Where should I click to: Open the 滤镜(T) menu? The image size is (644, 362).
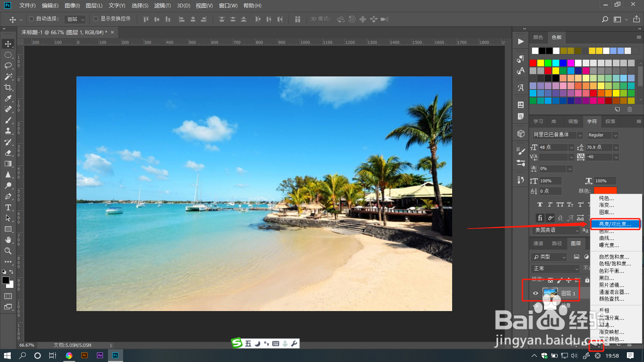162,5
